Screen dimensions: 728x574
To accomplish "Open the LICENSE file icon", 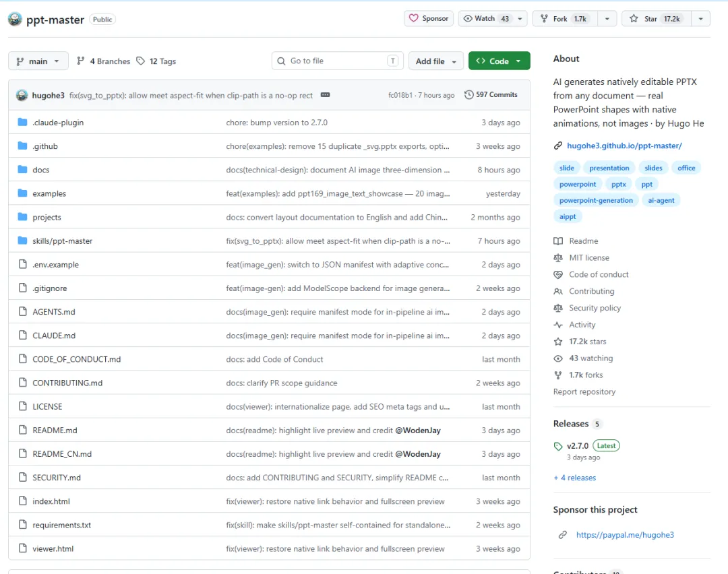I will pos(22,406).
